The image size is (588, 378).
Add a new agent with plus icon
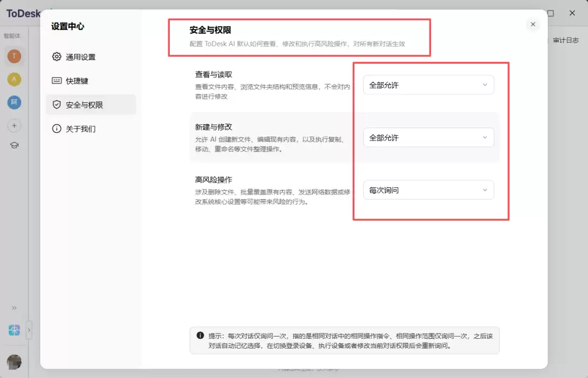tap(14, 126)
